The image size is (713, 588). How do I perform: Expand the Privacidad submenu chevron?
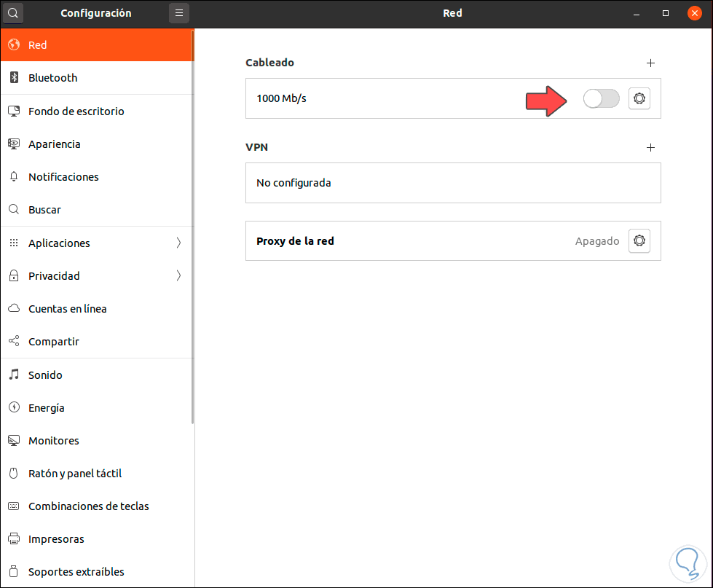pyautogui.click(x=178, y=276)
